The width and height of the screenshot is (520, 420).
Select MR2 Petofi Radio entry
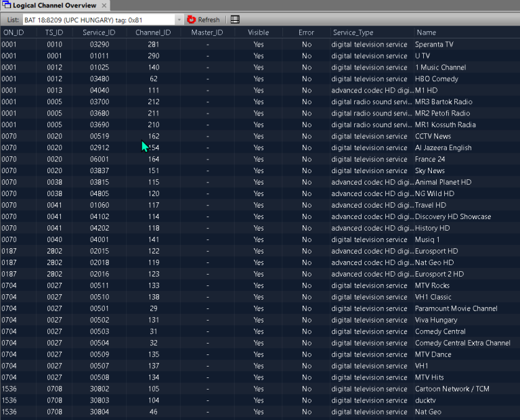tap(260, 113)
